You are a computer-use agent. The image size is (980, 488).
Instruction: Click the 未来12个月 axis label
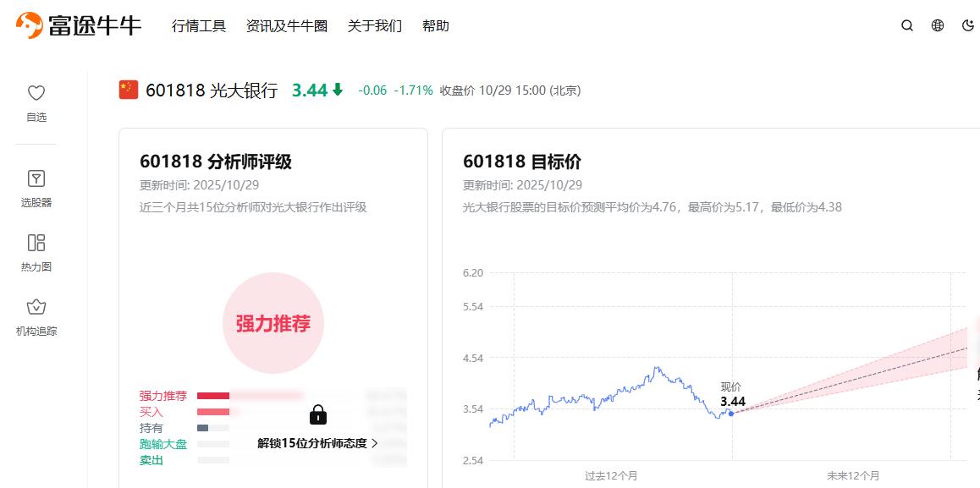(853, 475)
